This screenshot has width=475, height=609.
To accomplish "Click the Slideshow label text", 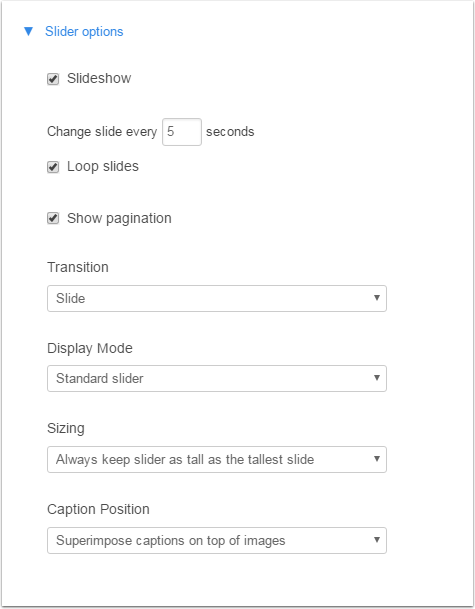I will coord(99,78).
